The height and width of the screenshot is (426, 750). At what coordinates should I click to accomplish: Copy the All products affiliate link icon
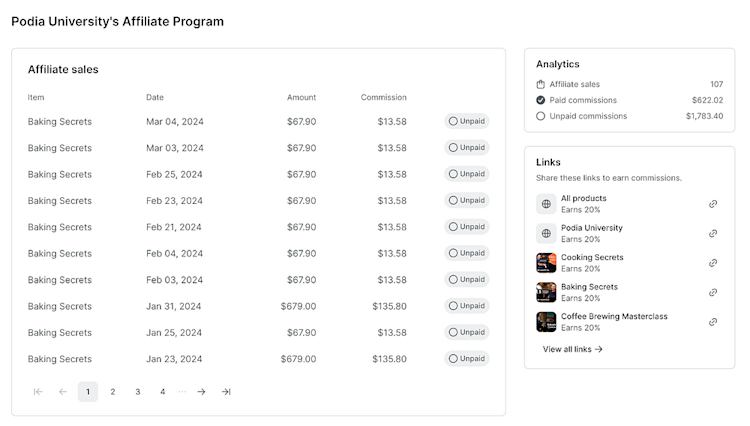pyautogui.click(x=713, y=204)
